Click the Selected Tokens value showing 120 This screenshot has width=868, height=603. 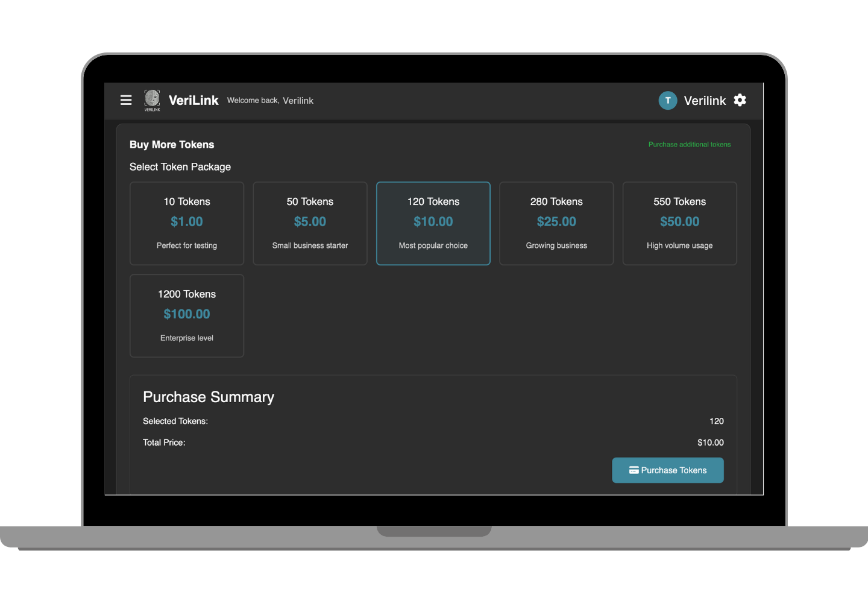coord(716,421)
